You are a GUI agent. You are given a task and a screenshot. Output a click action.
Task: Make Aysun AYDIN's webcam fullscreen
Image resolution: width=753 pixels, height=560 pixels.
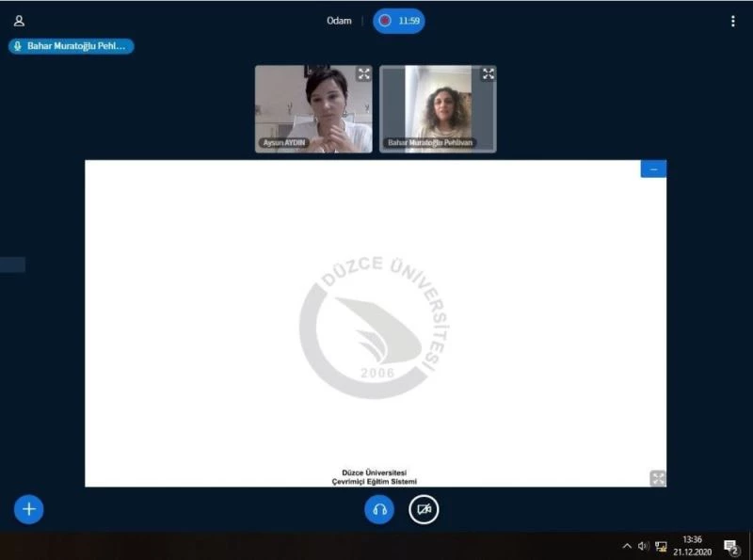(363, 74)
